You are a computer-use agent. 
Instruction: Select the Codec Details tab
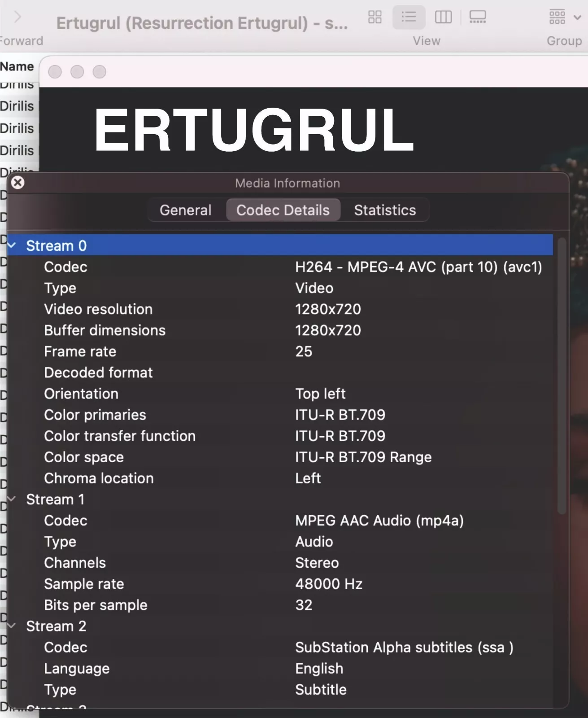pos(283,210)
